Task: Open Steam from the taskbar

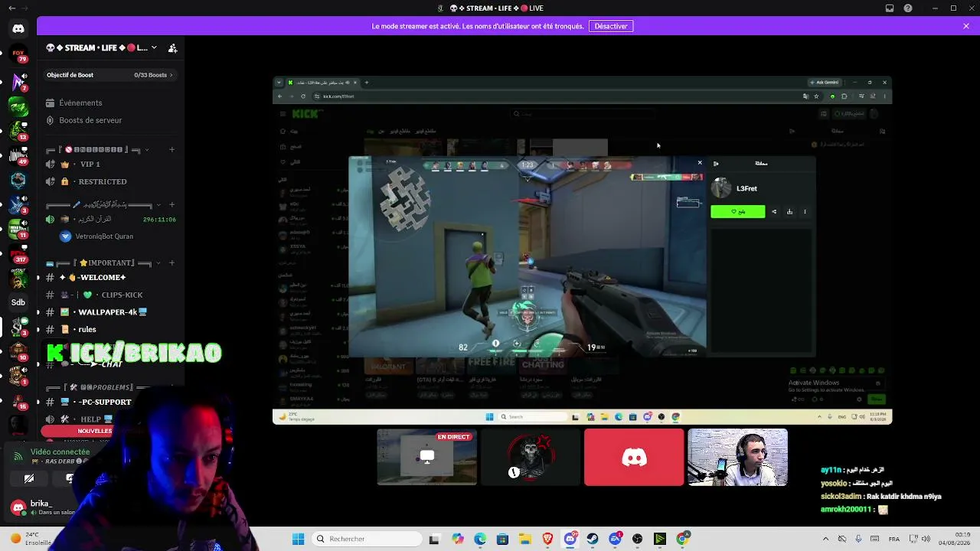Action: 593,539
